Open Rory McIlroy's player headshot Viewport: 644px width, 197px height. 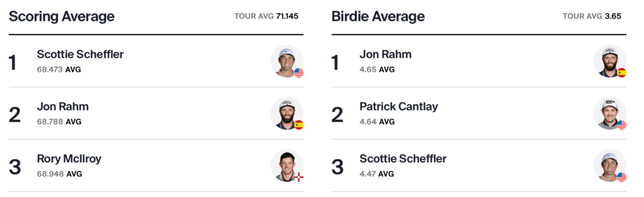pyautogui.click(x=287, y=165)
